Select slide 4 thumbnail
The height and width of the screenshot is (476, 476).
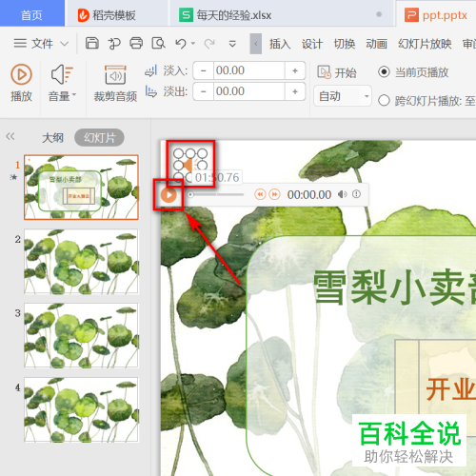pos(81,409)
